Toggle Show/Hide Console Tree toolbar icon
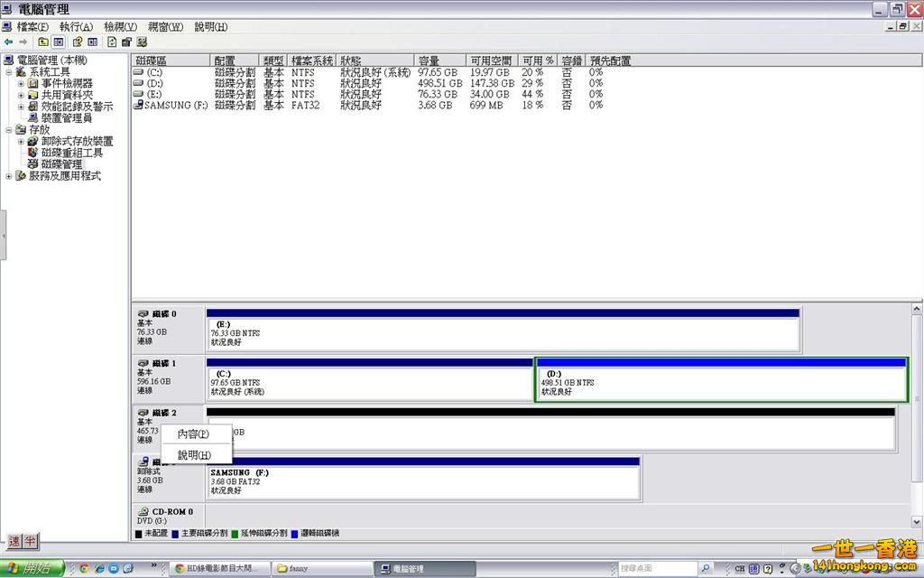 coord(59,42)
